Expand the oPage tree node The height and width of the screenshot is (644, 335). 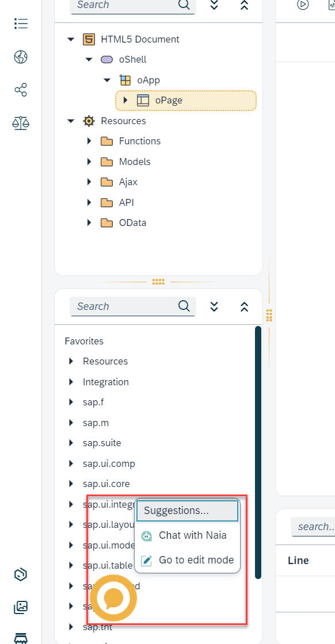point(126,100)
